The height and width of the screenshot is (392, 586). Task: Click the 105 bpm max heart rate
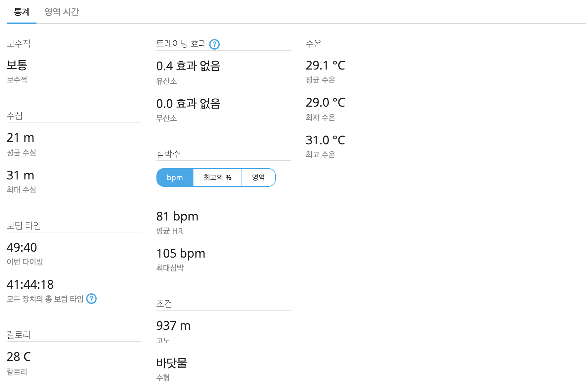click(181, 253)
